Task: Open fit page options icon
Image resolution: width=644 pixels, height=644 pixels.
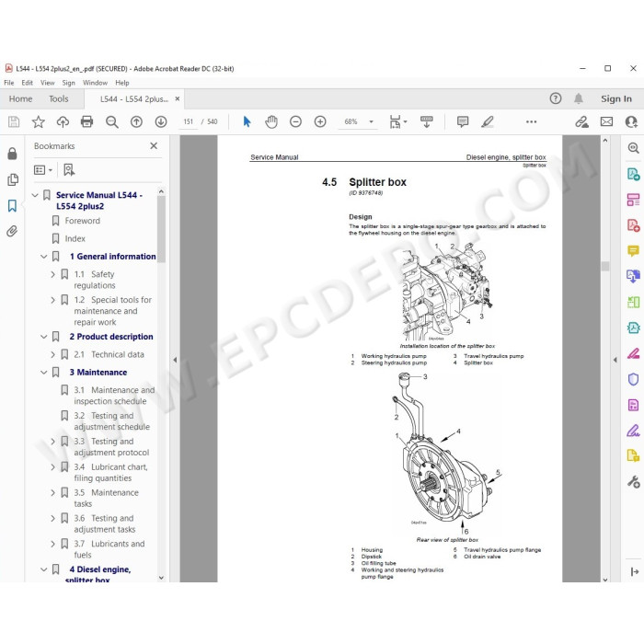Action: (x=397, y=121)
